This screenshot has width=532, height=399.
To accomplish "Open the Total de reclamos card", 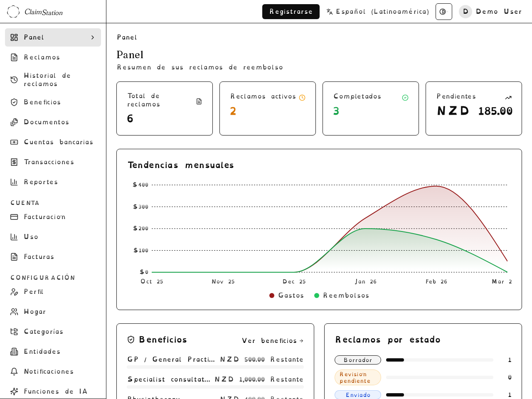I will tap(165, 108).
